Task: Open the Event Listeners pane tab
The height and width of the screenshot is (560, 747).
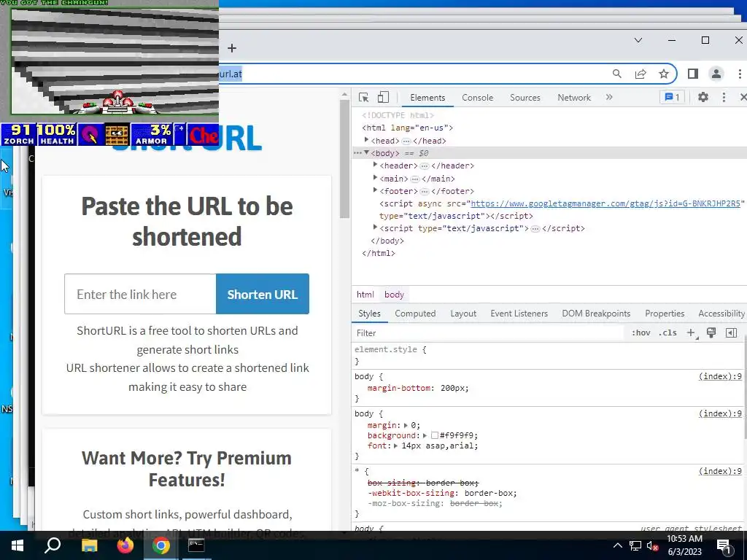Action: (x=519, y=314)
